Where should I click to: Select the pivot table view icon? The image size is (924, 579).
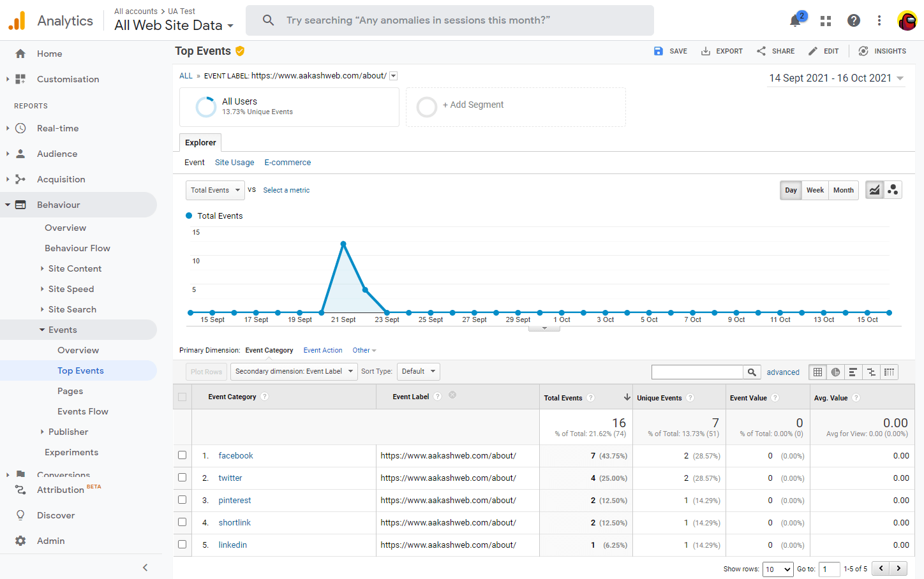(x=889, y=372)
